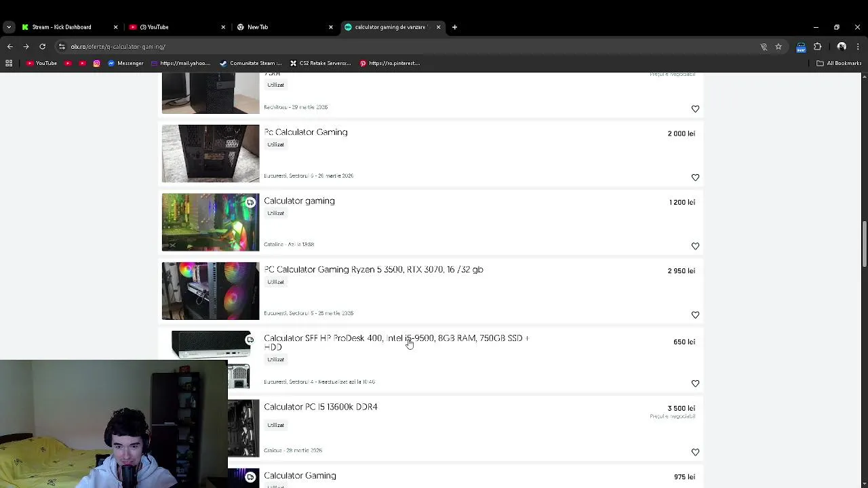Close the YouTube tab
868x488 pixels.
223,27
